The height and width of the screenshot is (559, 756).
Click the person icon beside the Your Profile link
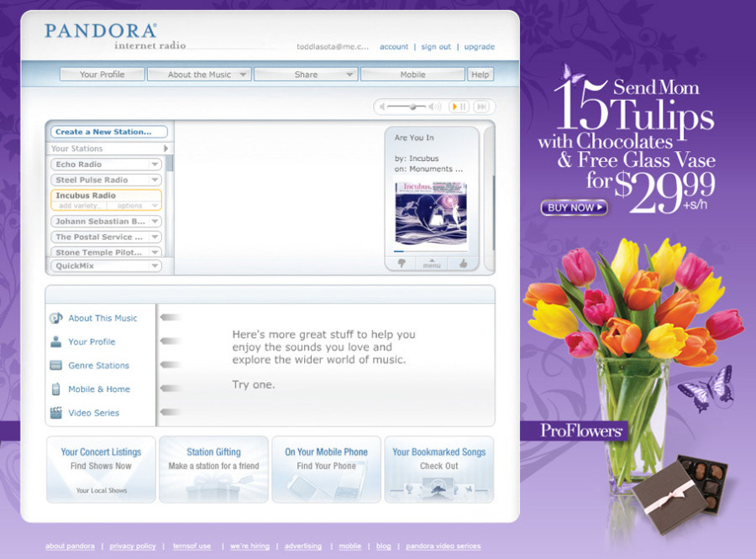pyautogui.click(x=56, y=342)
